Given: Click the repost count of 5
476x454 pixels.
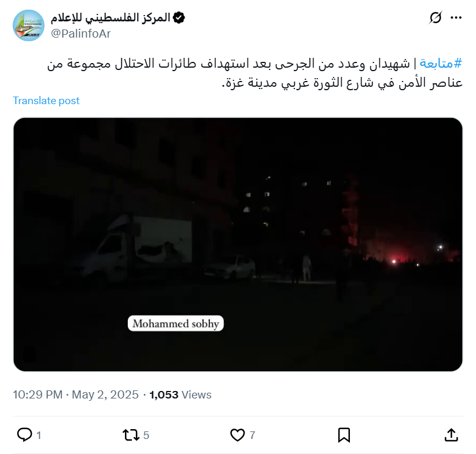Looking at the screenshot, I should click(146, 435).
